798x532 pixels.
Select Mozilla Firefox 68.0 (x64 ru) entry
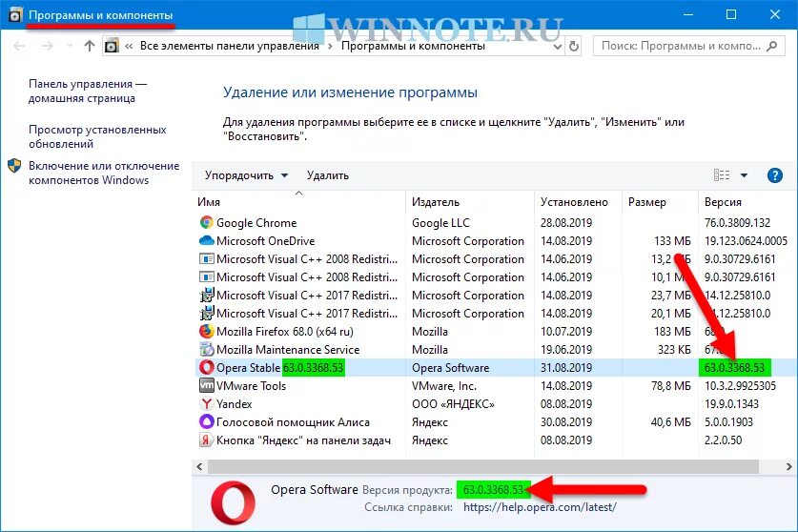[284, 332]
